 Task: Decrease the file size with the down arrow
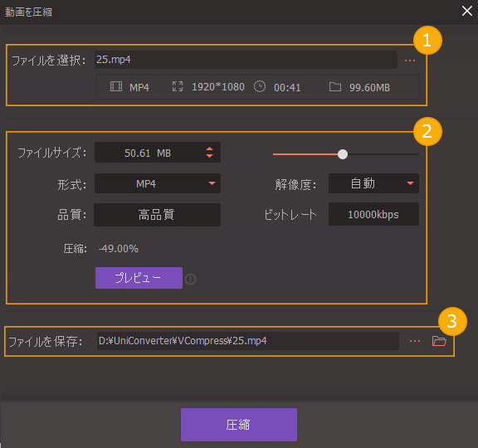click(209, 156)
